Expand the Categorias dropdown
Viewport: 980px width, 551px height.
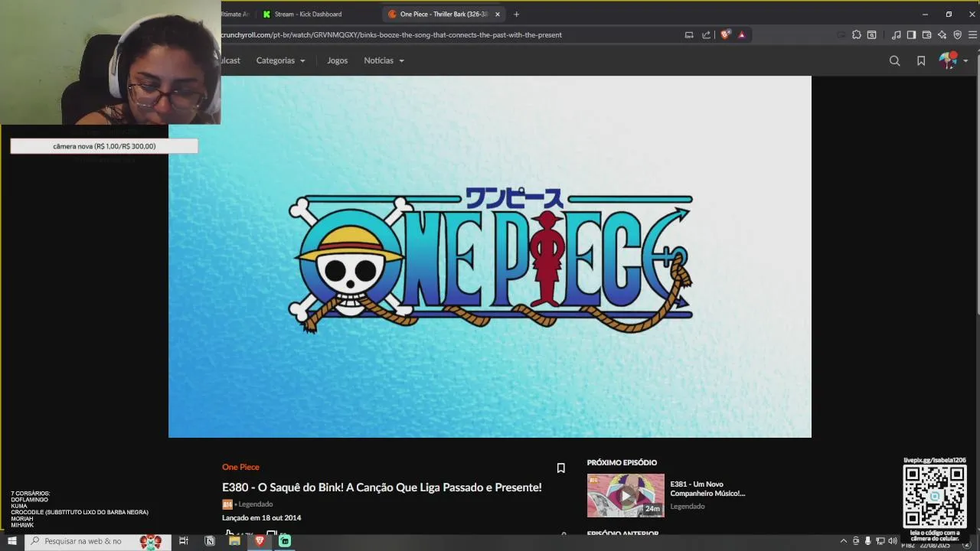tap(280, 60)
